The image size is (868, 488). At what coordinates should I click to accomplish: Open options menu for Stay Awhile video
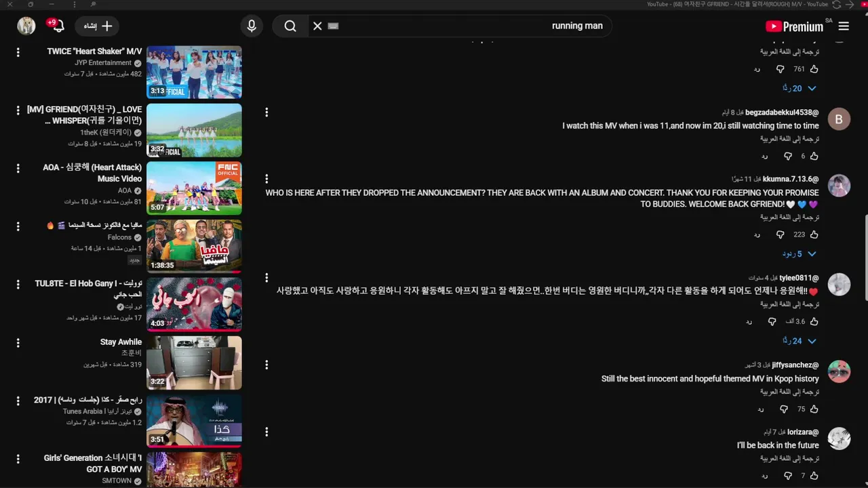pyautogui.click(x=18, y=343)
